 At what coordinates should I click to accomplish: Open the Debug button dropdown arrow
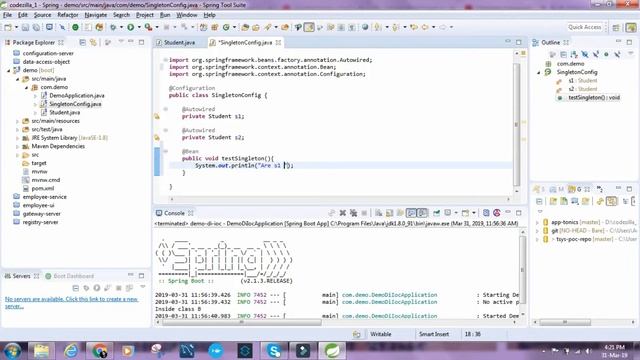coord(121,27)
